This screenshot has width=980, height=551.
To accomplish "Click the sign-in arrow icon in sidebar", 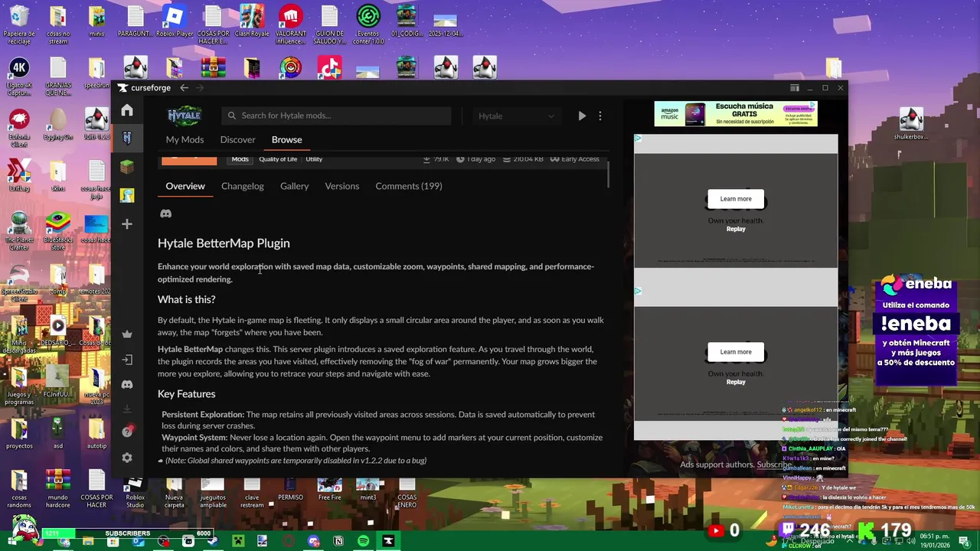I will pyautogui.click(x=127, y=359).
